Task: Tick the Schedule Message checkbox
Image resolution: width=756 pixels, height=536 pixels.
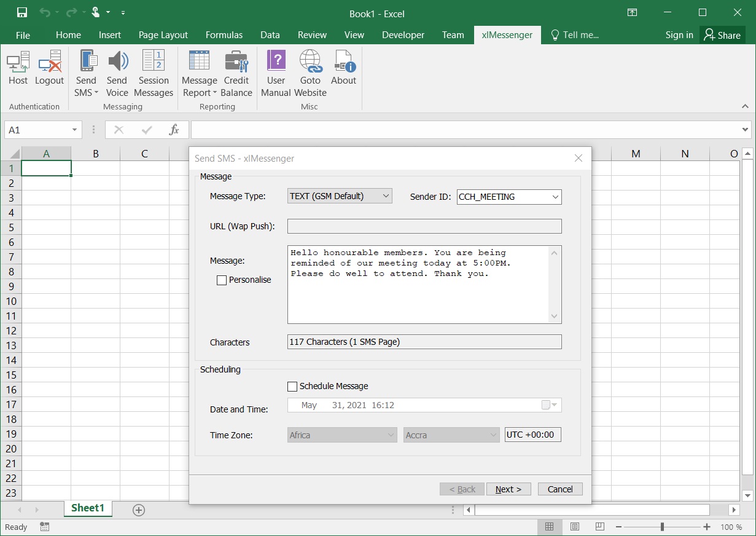Action: click(x=292, y=387)
